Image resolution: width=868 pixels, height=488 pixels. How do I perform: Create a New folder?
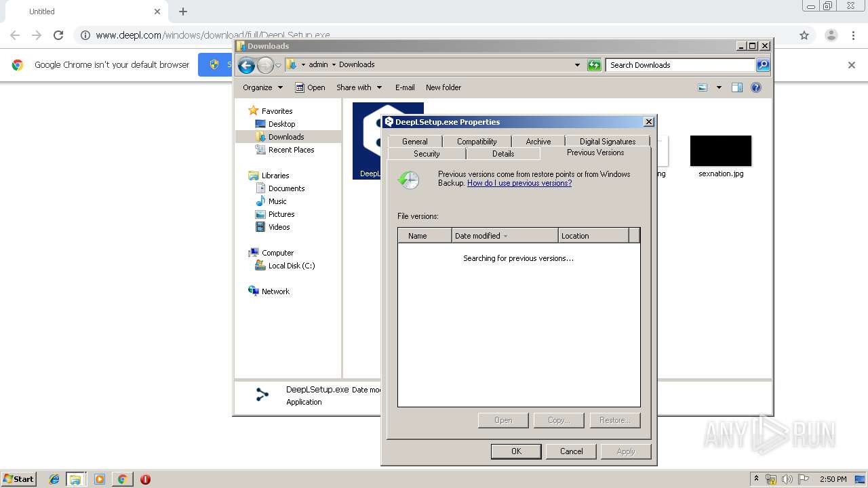tap(443, 87)
